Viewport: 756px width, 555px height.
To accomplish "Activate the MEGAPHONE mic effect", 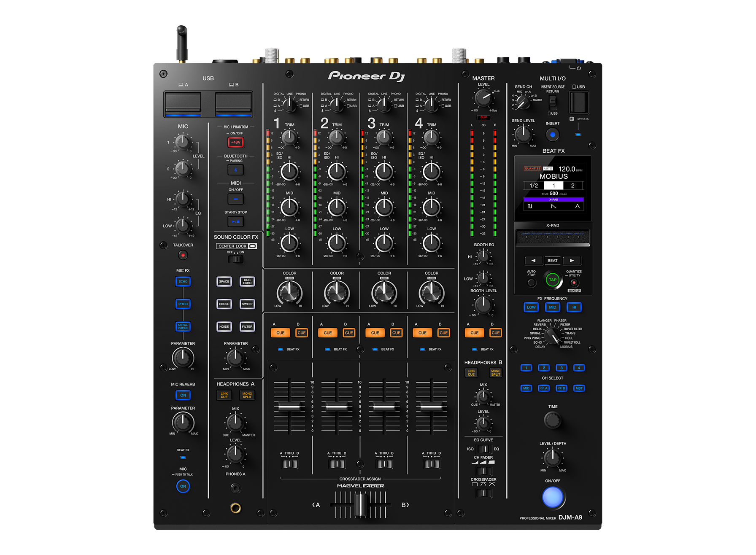I will click(183, 326).
